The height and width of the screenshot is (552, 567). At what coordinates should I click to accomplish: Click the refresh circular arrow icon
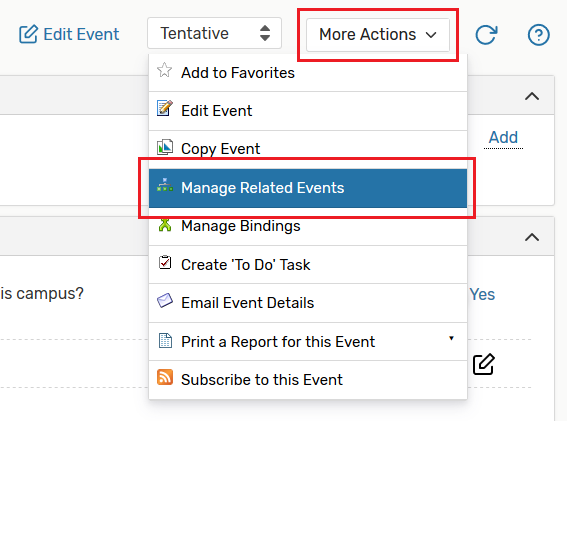coord(486,35)
